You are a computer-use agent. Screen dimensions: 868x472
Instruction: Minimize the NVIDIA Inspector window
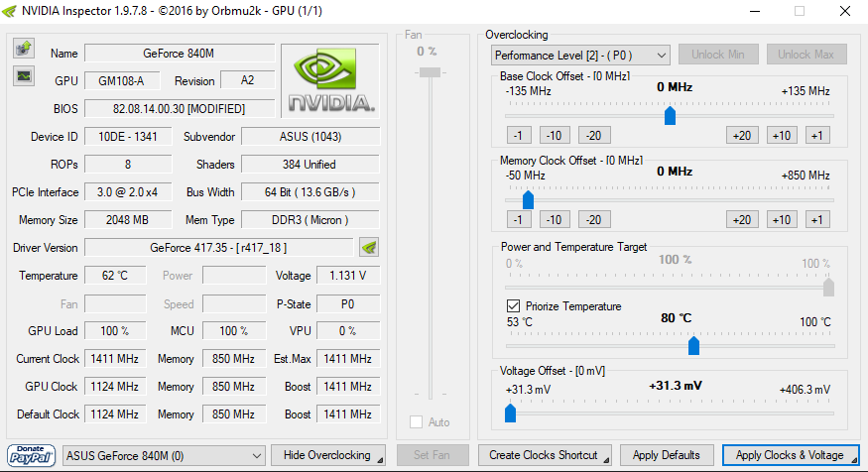pos(756,11)
